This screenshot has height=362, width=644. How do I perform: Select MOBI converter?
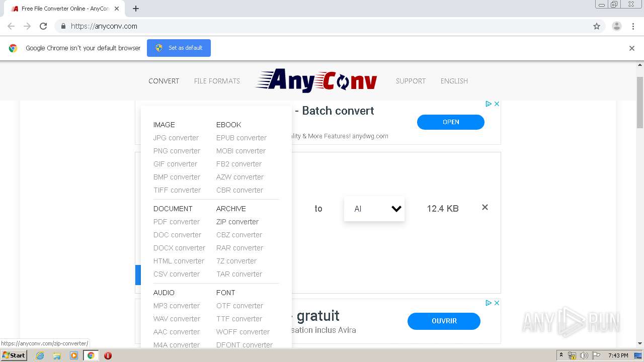(241, 151)
